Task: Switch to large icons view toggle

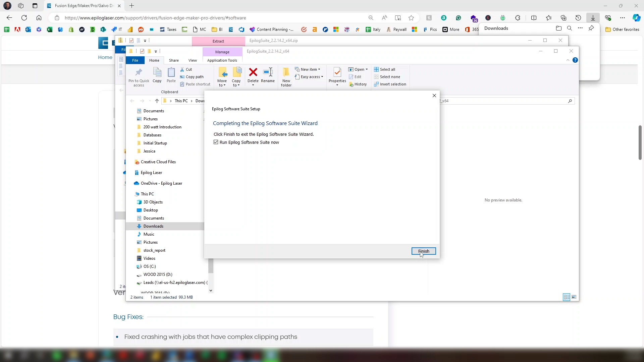Action: click(574, 297)
